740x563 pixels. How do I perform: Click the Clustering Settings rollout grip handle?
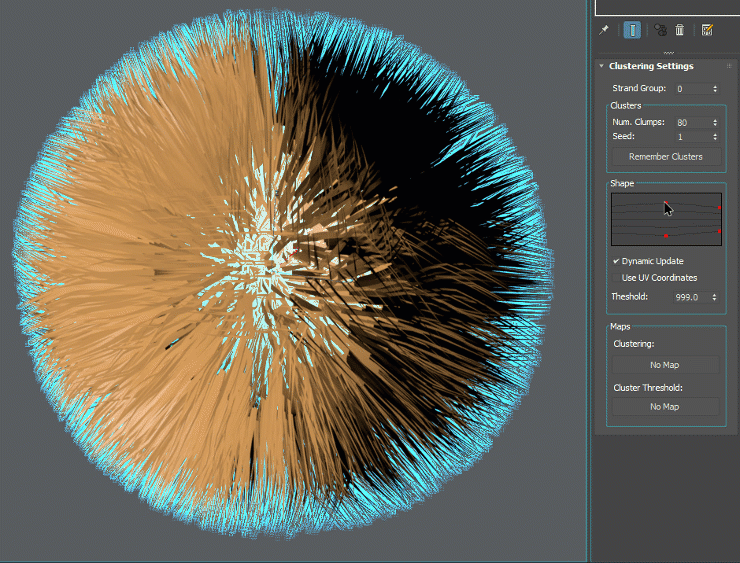(729, 66)
